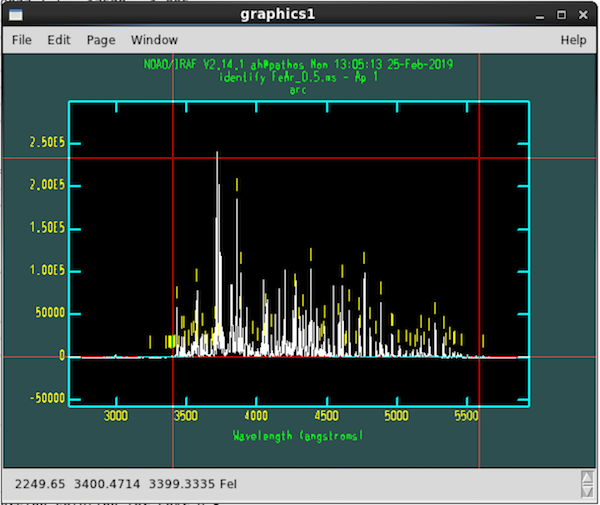
Task: Open the Window menu
Action: (154, 40)
